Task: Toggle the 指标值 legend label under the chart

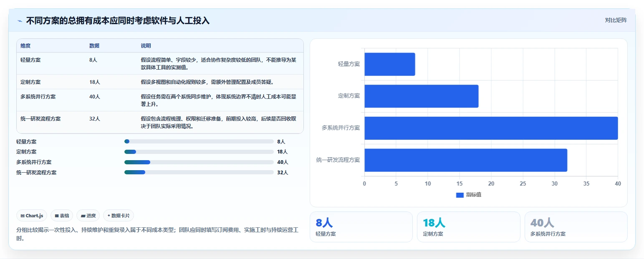Action: tap(474, 195)
